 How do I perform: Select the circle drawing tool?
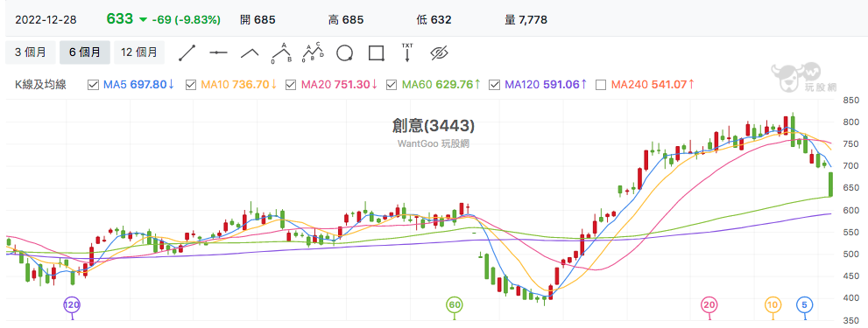click(x=344, y=53)
